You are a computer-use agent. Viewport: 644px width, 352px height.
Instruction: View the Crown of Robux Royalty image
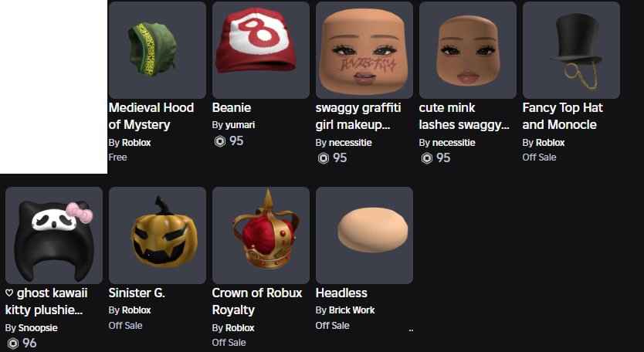[261, 235]
